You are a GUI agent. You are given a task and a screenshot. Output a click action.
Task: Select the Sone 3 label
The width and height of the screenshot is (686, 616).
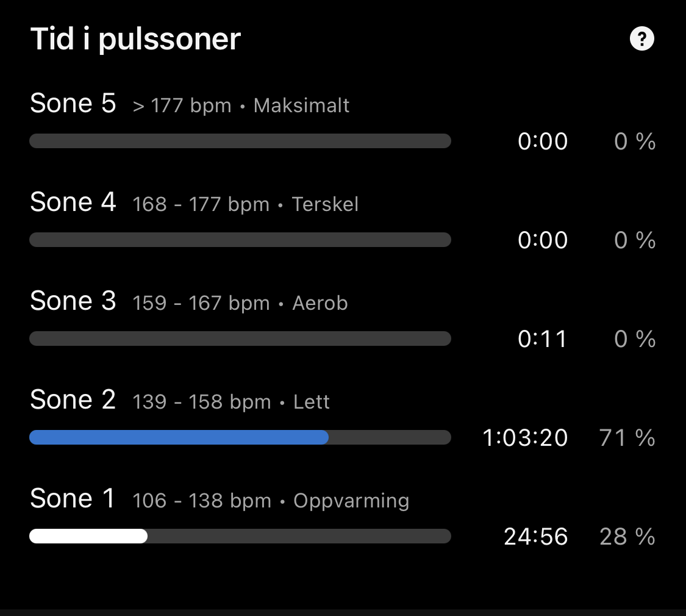[x=73, y=301]
